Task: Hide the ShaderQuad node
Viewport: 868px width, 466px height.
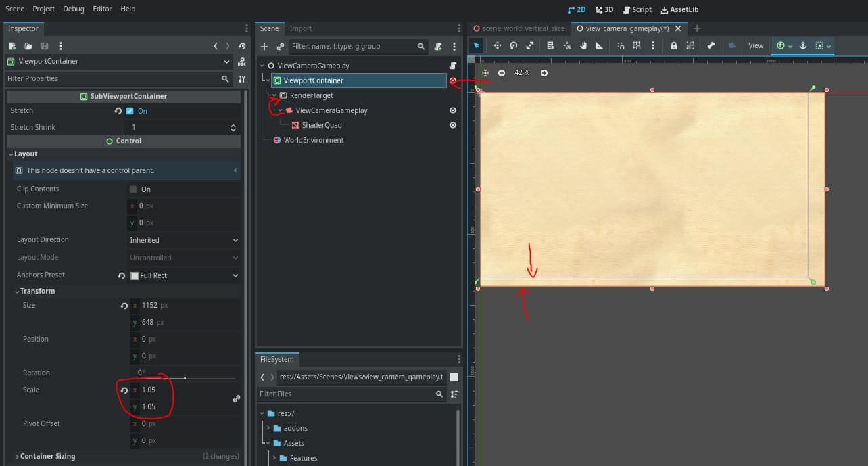Action: coord(453,125)
